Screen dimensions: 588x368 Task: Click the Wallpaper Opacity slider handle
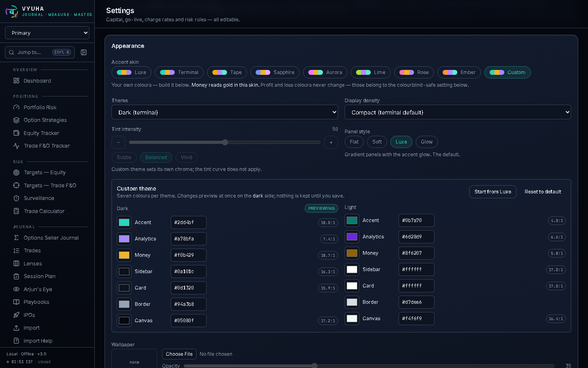tap(314, 366)
